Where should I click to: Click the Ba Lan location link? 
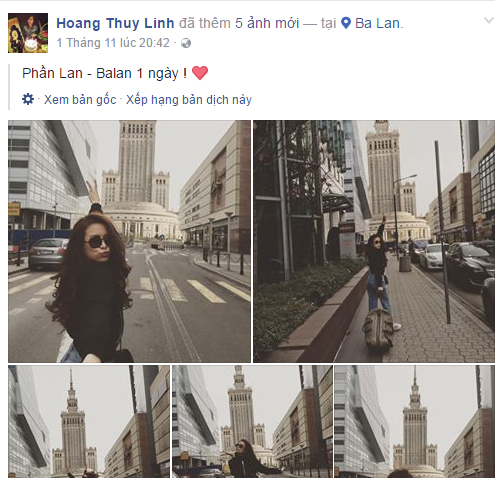pos(379,23)
